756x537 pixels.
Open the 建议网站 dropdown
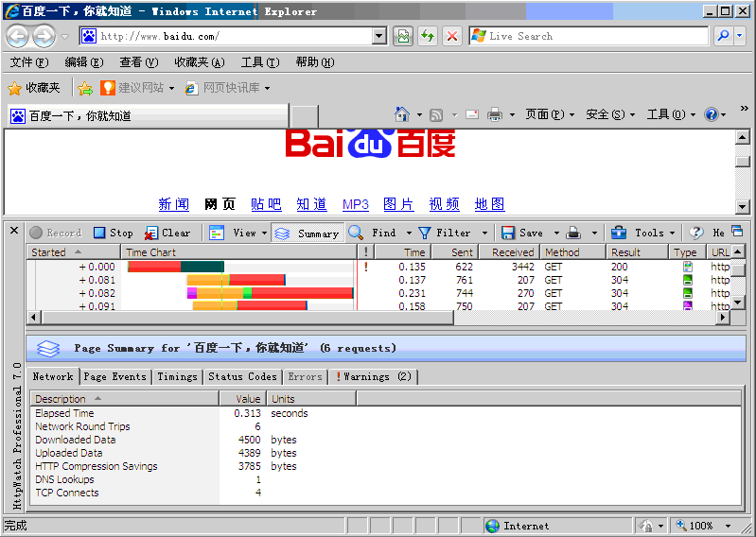tap(171, 89)
